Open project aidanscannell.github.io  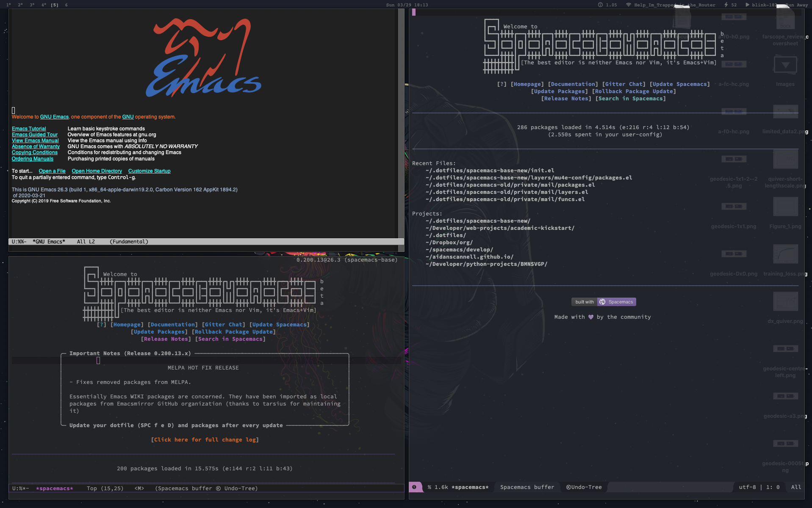tap(470, 257)
